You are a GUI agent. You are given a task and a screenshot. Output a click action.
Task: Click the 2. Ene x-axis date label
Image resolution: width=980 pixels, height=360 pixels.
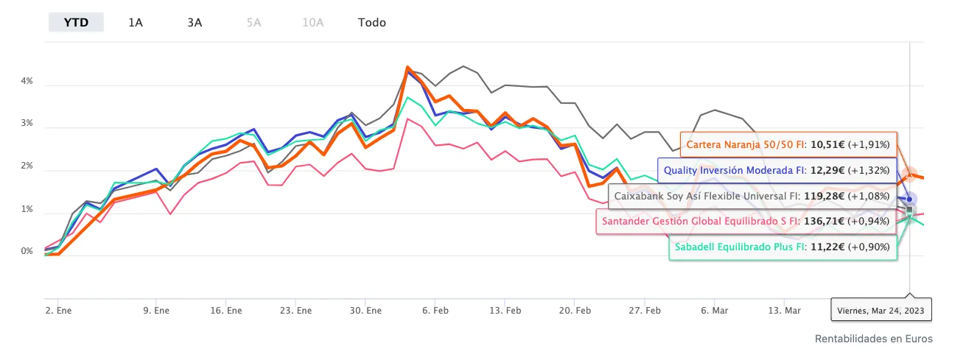pos(58,311)
